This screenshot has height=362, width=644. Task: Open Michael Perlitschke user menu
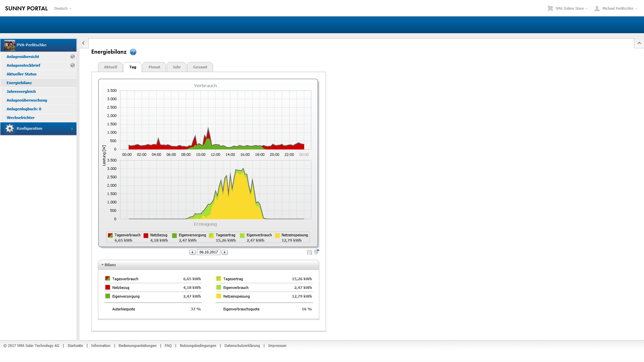(617, 8)
